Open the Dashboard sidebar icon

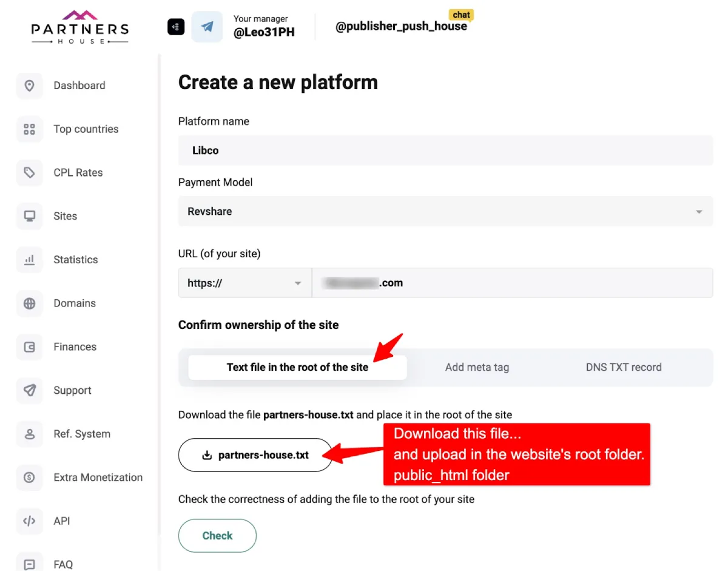click(x=29, y=86)
